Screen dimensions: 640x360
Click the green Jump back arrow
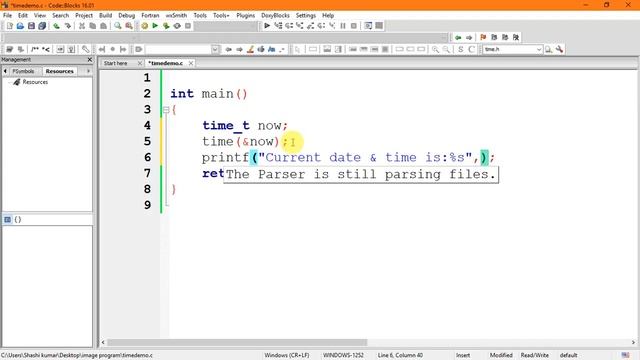458,38
